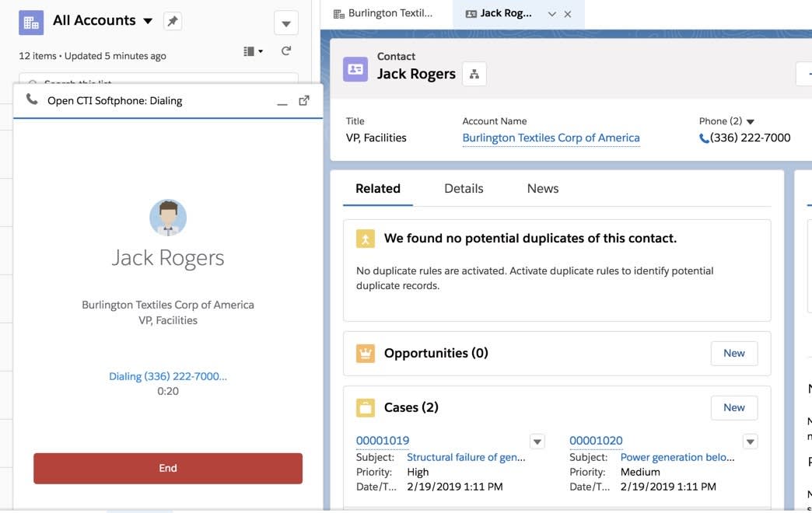Open Jack Rog... tab options chevron
Screen dimensions: 812x513
552,15
